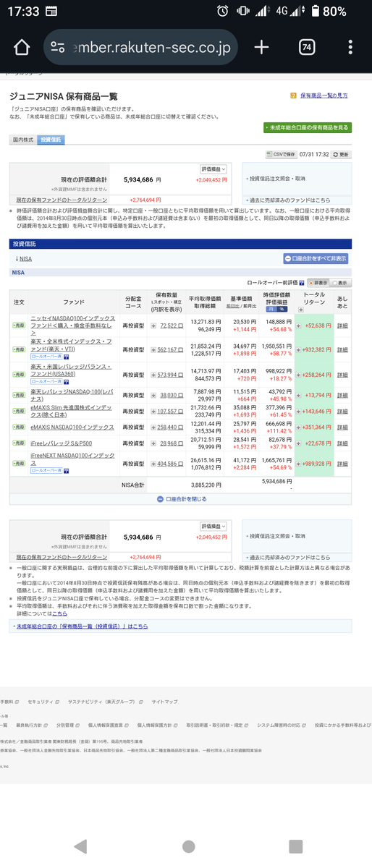Open 保有商品一覧の見方 help link
This screenshot has height=868, width=372.
tap(324, 95)
